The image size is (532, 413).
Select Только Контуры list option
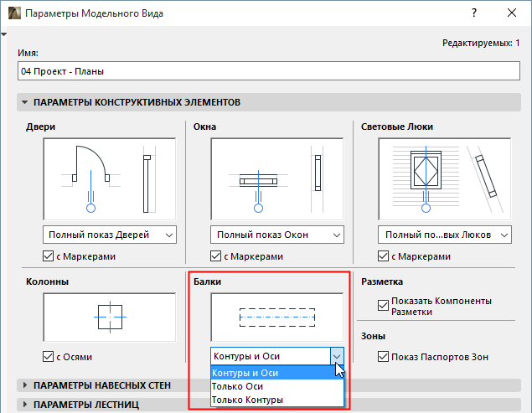pyautogui.click(x=277, y=400)
